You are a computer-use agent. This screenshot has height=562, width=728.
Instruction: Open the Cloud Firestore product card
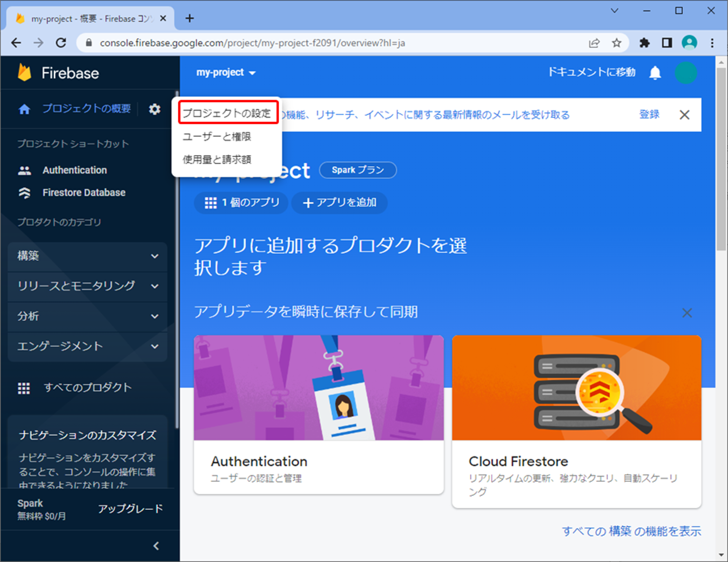576,421
